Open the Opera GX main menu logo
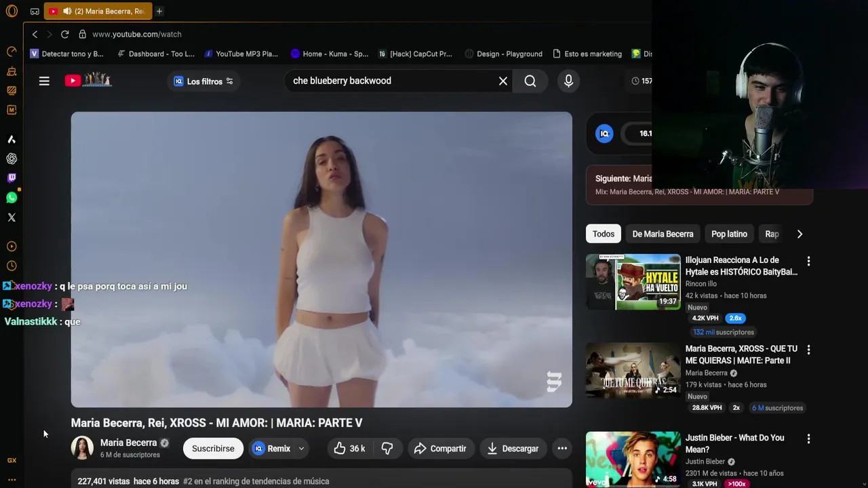 point(12,12)
